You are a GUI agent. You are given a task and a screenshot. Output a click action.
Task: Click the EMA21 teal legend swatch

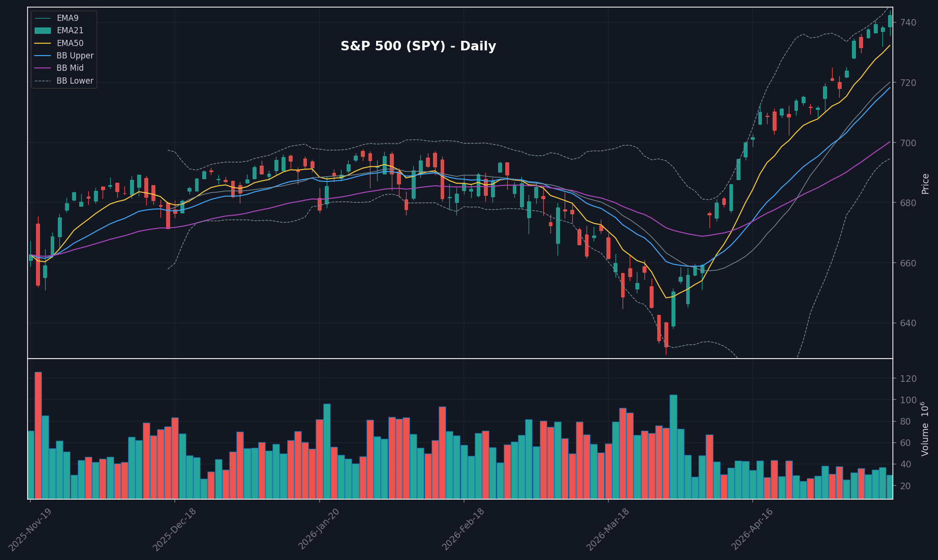(43, 30)
